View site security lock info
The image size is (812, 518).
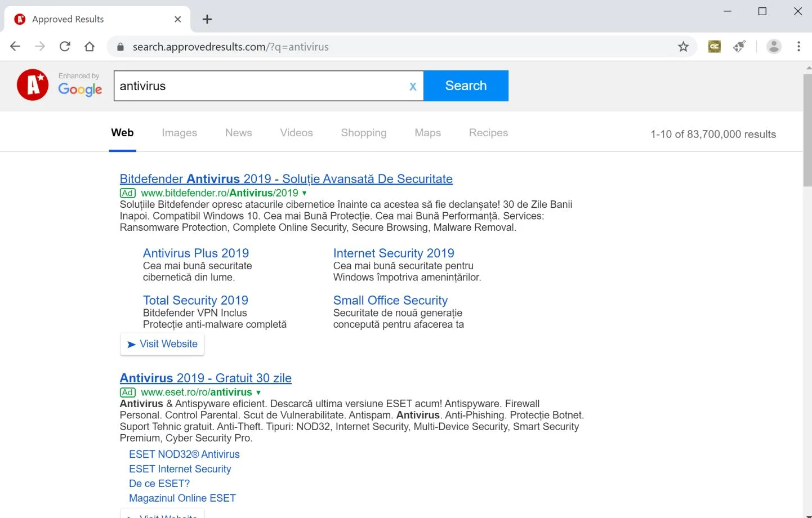point(120,47)
